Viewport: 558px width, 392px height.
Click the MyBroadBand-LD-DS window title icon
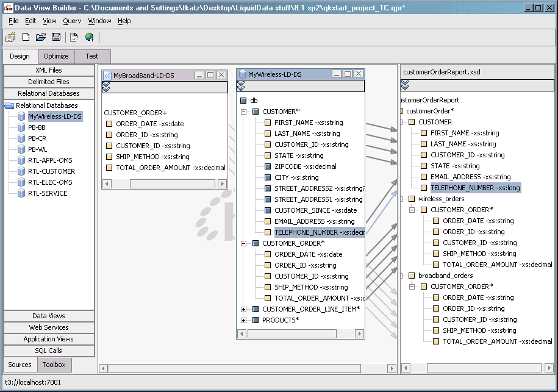(107, 76)
